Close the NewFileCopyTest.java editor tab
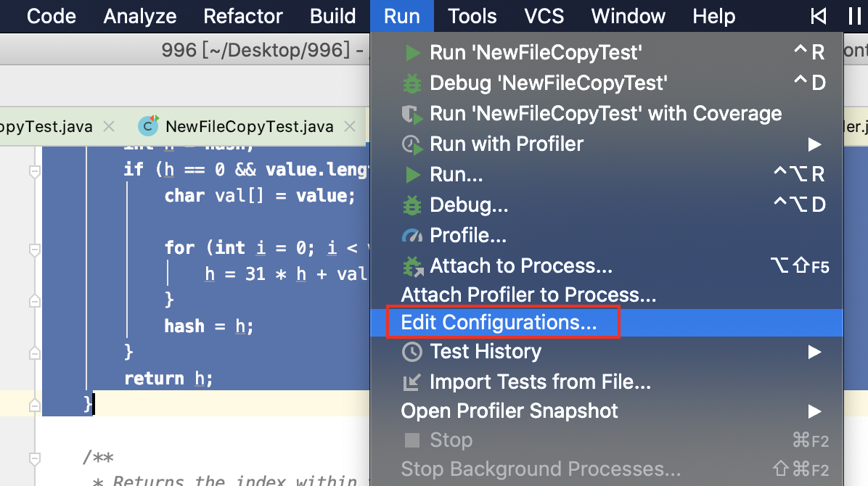The width and height of the screenshot is (868, 486). [350, 127]
